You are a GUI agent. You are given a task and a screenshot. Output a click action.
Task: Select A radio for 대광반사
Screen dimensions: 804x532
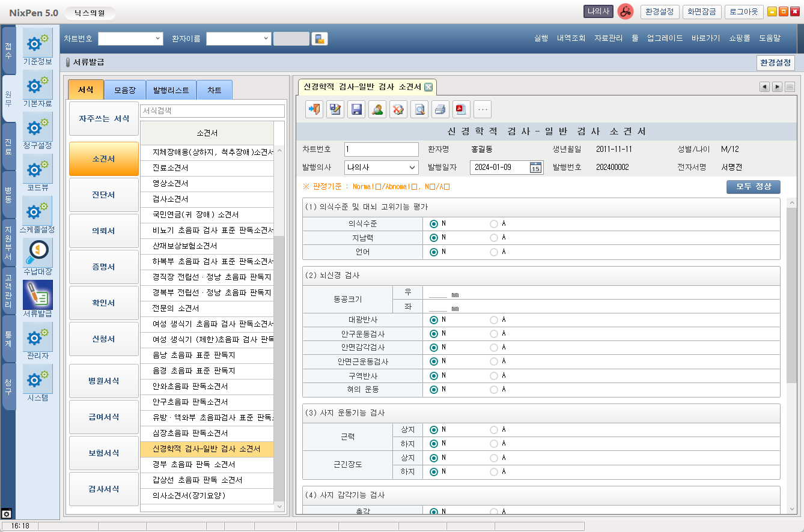(x=494, y=319)
